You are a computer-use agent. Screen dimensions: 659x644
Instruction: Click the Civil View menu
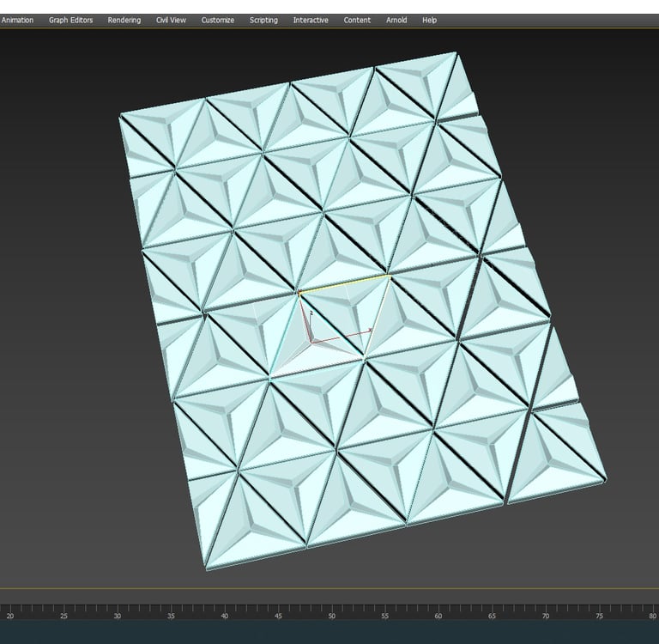coord(171,20)
